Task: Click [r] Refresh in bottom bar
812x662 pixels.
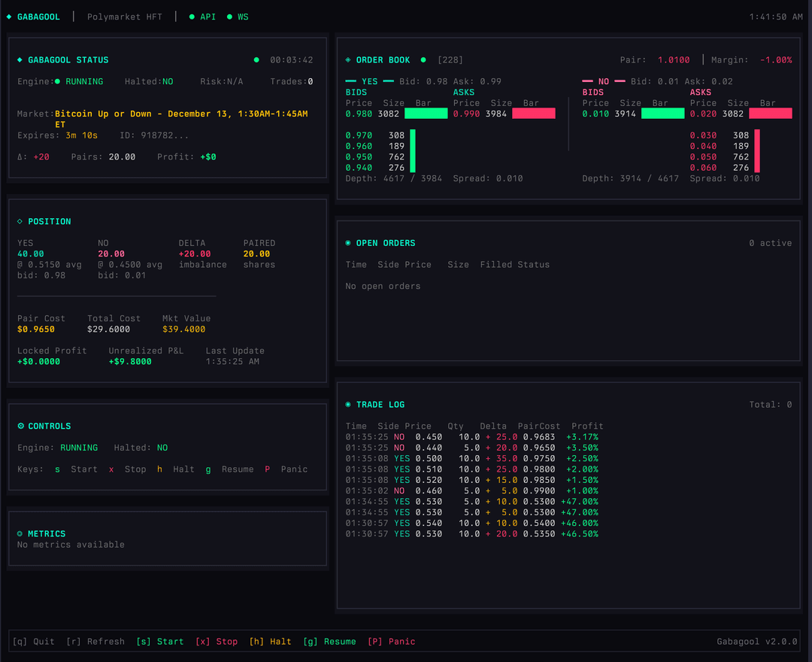Action: pyautogui.click(x=95, y=641)
